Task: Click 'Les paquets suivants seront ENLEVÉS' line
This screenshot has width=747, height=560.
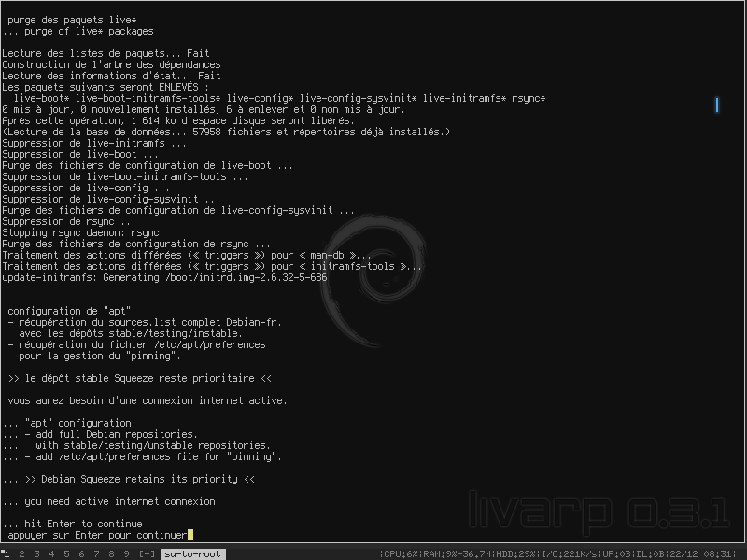Action: [106, 87]
